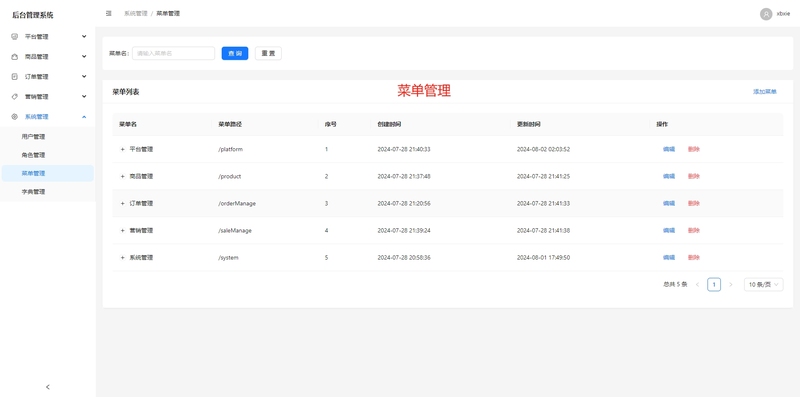Click the 菜单路径 column header
Image resolution: width=800 pixels, height=397 pixels.
(x=230, y=125)
